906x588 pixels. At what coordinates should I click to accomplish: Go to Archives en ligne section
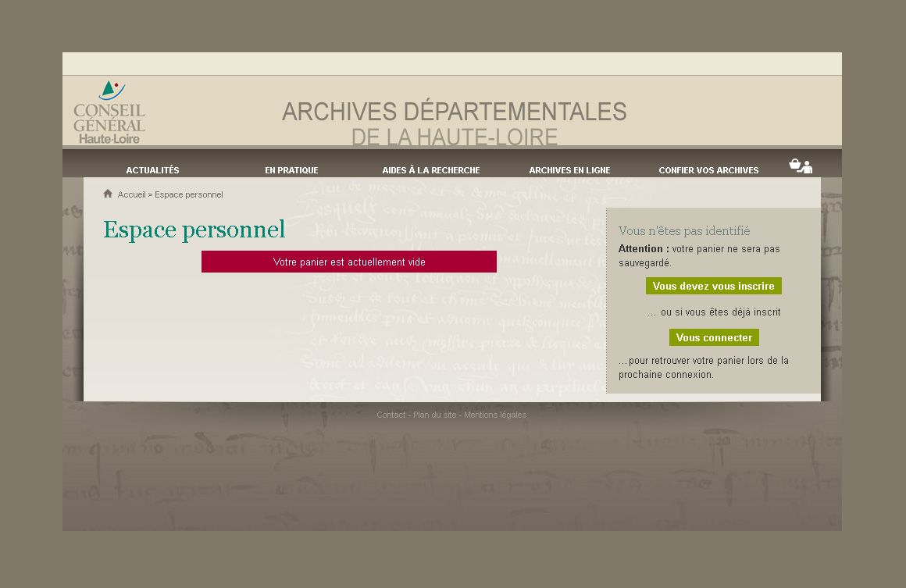point(569,170)
